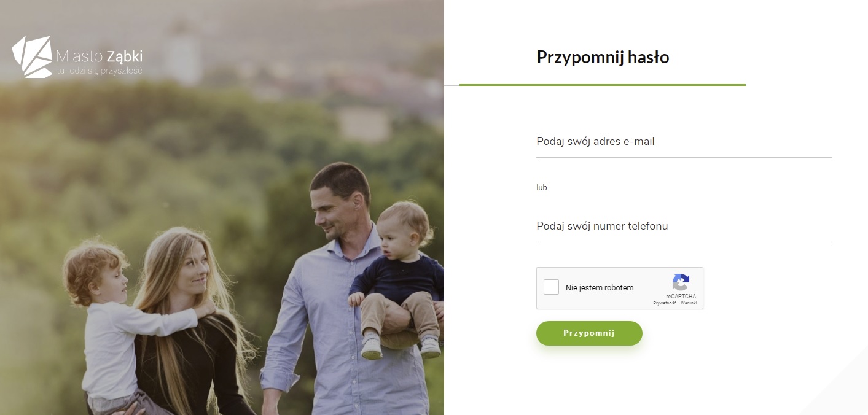This screenshot has width=868, height=415.
Task: Click the "Przypomnij hasło" heading
Action: (603, 57)
